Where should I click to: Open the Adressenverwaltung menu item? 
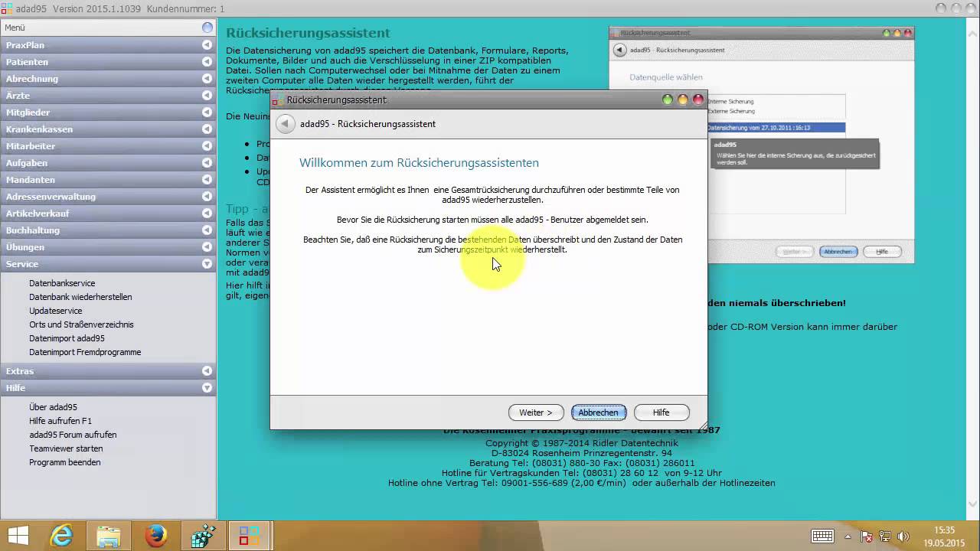click(x=108, y=197)
